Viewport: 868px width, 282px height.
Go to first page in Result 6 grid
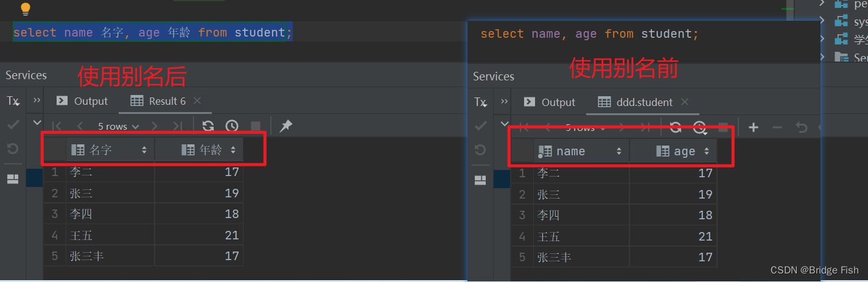coord(57,126)
